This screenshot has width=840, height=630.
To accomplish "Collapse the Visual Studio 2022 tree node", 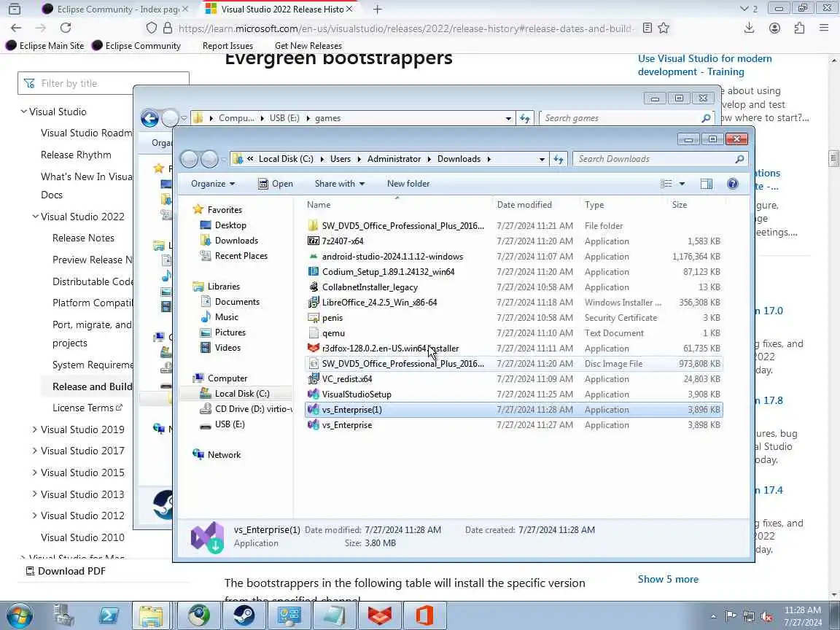I will (35, 217).
